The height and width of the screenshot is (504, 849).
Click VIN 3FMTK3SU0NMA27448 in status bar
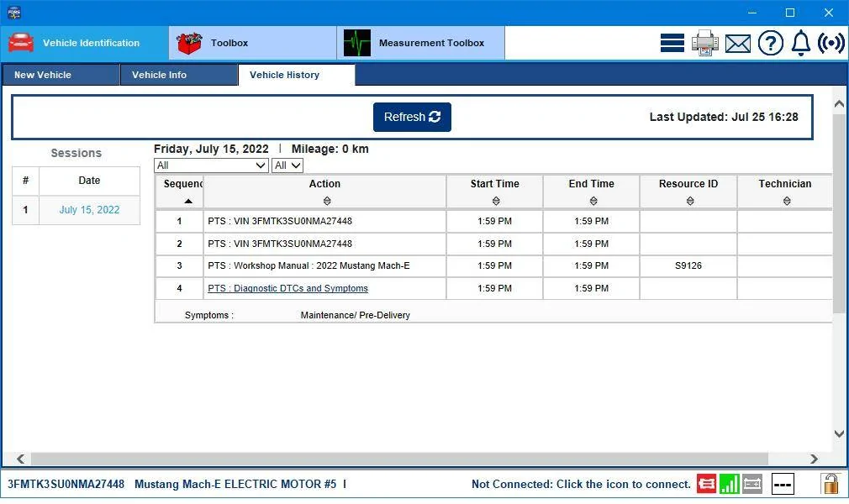66,484
